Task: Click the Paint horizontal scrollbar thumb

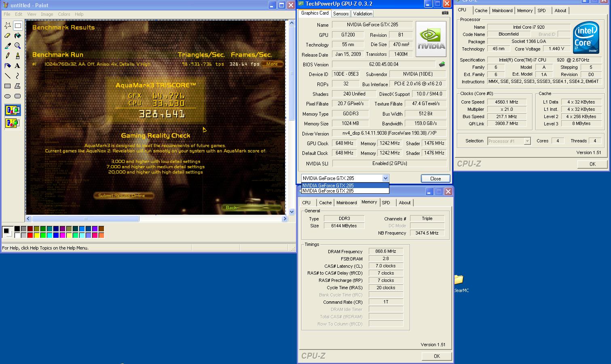Action: (85, 218)
